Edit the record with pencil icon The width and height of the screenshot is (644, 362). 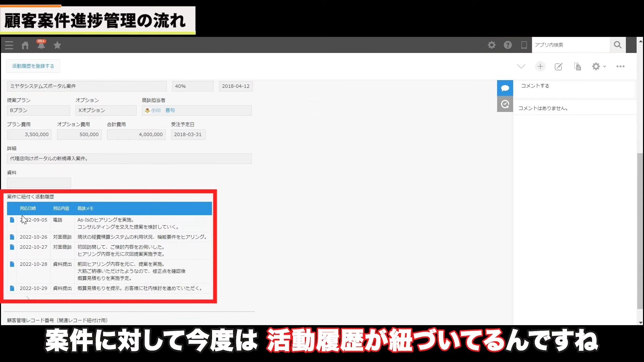[x=558, y=66]
